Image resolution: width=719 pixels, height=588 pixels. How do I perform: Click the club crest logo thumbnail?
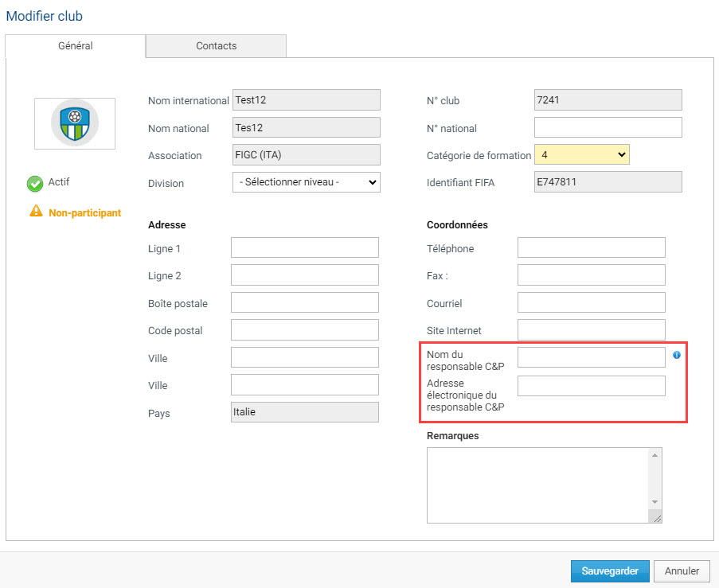(75, 123)
